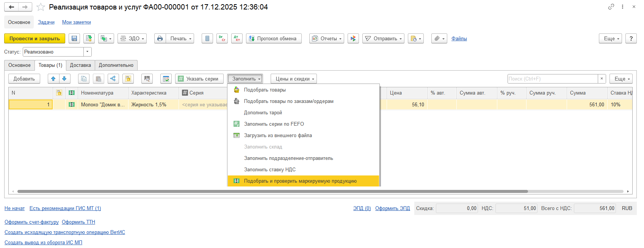Click the document structure list icon

click(207, 38)
